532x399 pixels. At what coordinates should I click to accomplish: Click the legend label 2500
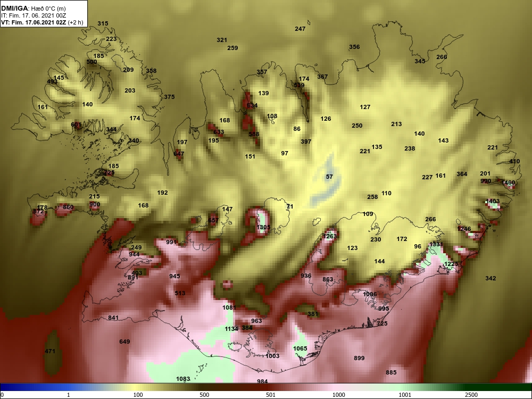click(471, 395)
